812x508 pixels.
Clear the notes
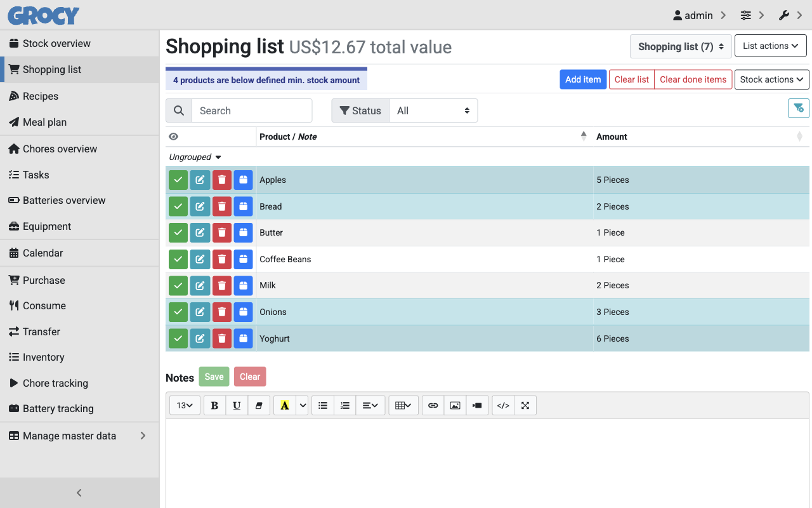coord(250,377)
